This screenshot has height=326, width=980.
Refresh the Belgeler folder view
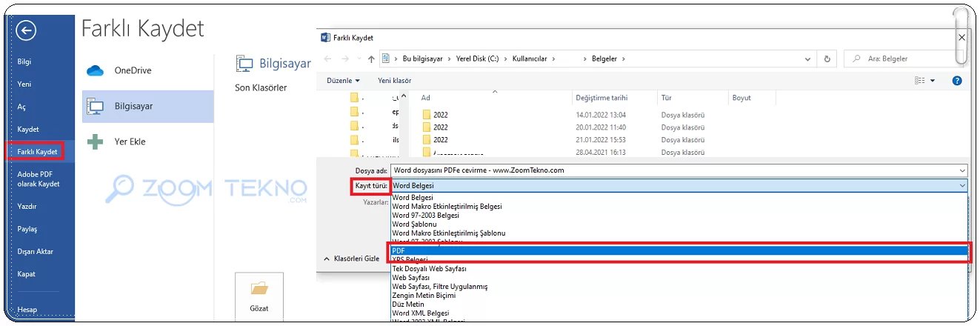click(x=827, y=59)
